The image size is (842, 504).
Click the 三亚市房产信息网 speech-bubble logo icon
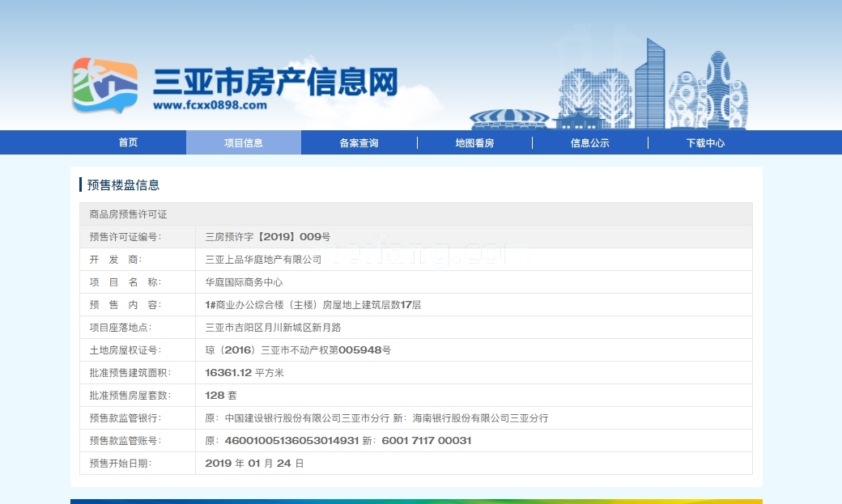coord(104,86)
